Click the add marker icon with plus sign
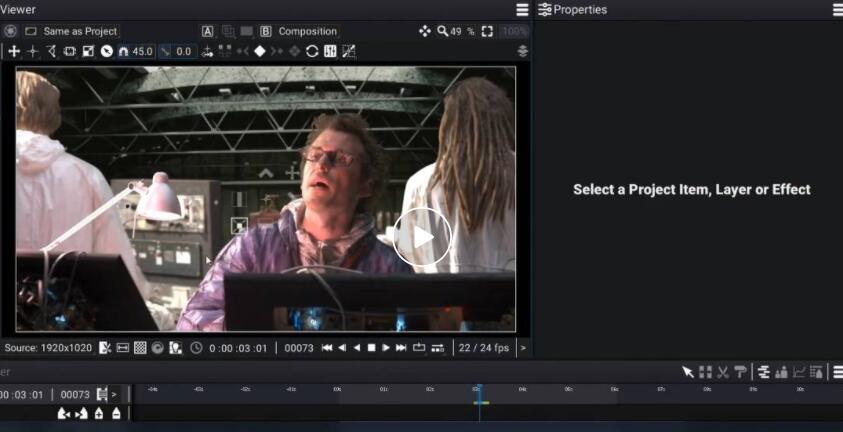 coord(99,413)
